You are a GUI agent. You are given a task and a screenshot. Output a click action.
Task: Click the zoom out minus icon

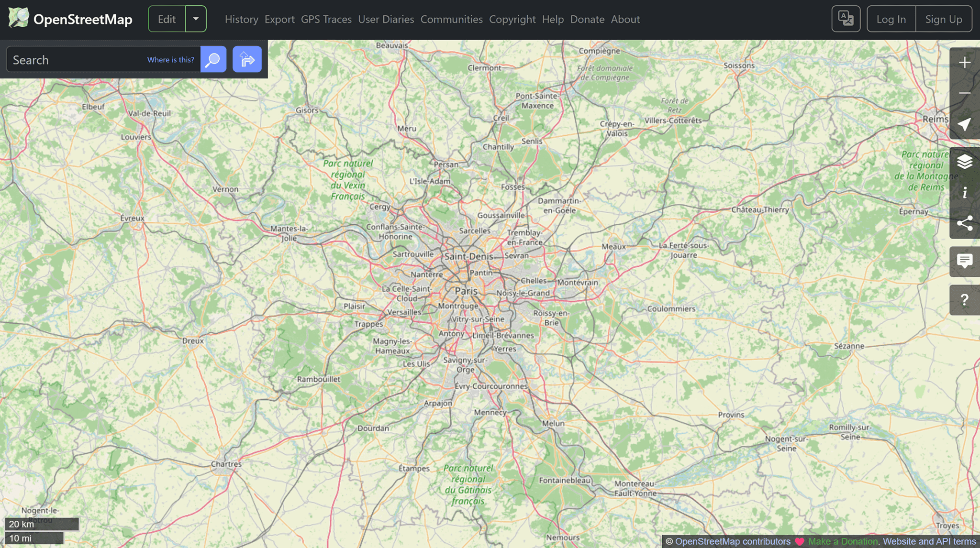coord(964,93)
